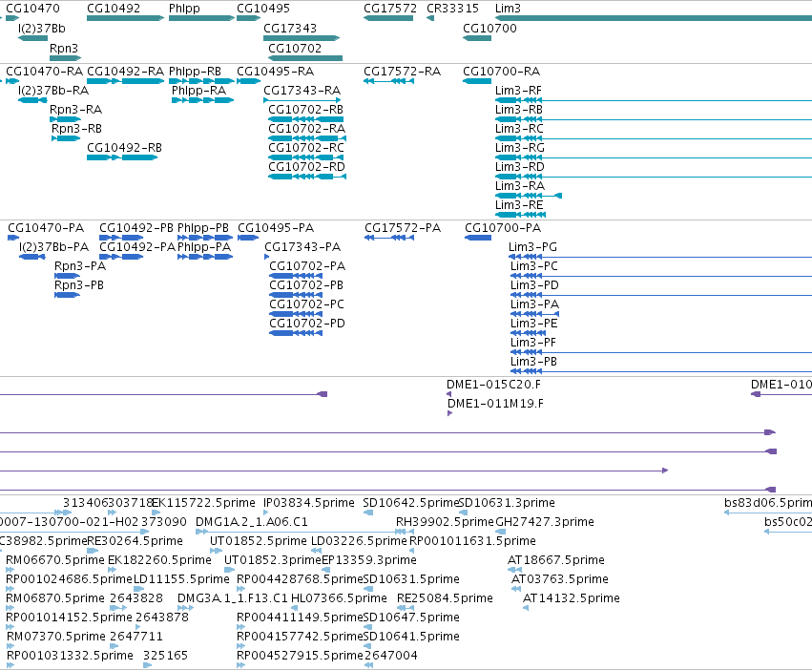Select the RE25084.5prime EST label
The height and width of the screenshot is (670, 812).
coord(445,598)
